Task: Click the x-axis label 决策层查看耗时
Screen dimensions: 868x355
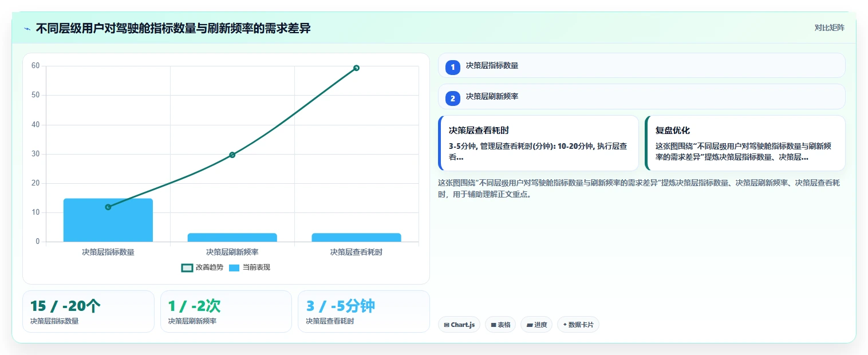Action: coord(356,252)
